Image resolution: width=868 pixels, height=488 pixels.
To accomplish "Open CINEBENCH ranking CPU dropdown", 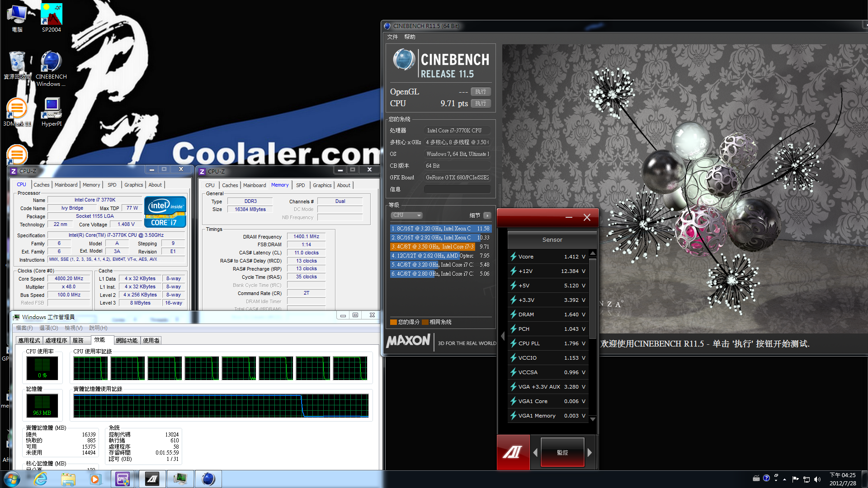I will coord(406,215).
